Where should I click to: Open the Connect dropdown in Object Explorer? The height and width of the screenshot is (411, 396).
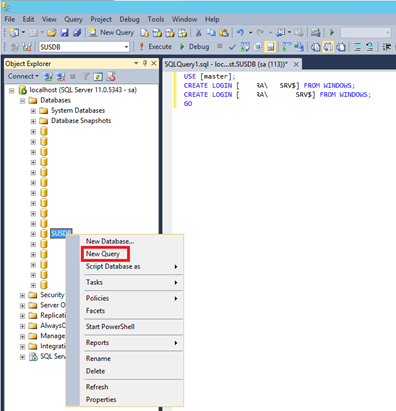point(23,76)
